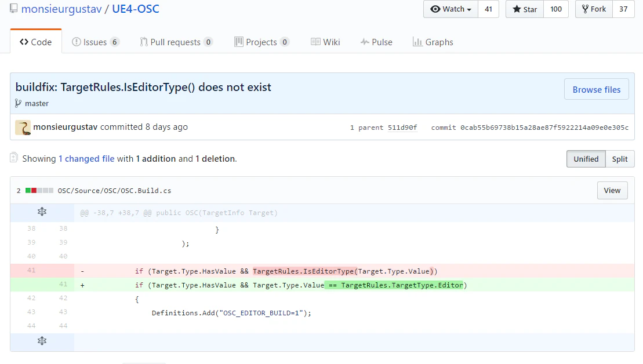This screenshot has height=364, width=643.
Task: Click monsieurgustav's avatar image
Action: click(23, 128)
